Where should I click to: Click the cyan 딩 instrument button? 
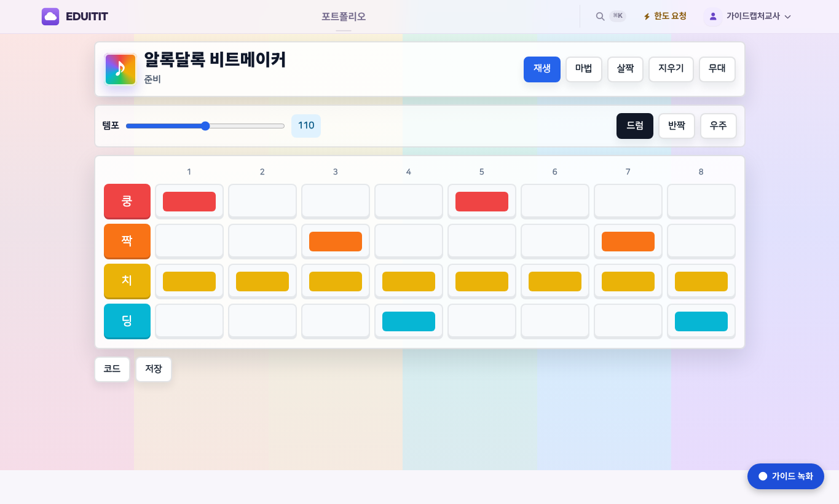coord(127,321)
